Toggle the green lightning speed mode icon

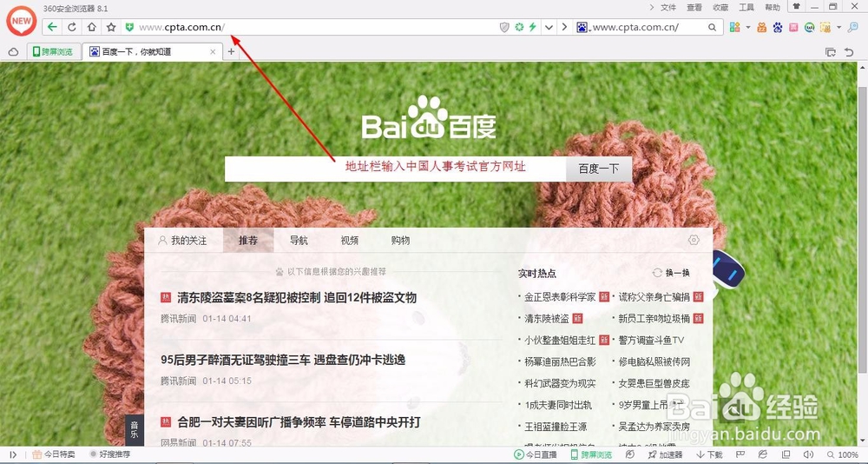click(533, 27)
